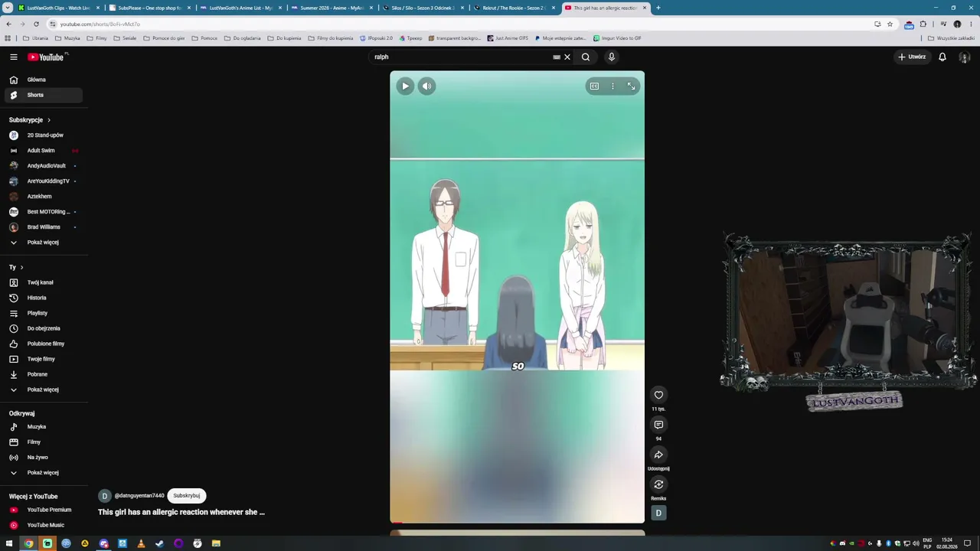Open the 20 Stand-upów subscription
The height and width of the screenshot is (551, 980).
(44, 135)
